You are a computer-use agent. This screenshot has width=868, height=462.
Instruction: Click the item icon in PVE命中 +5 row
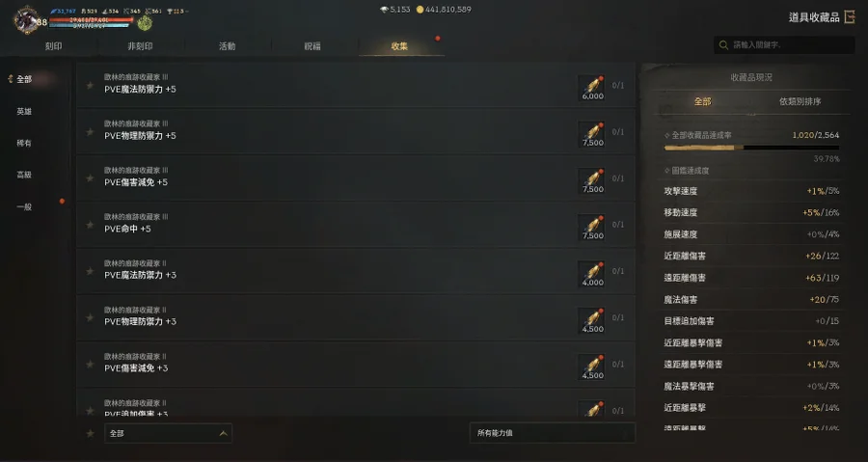(592, 228)
